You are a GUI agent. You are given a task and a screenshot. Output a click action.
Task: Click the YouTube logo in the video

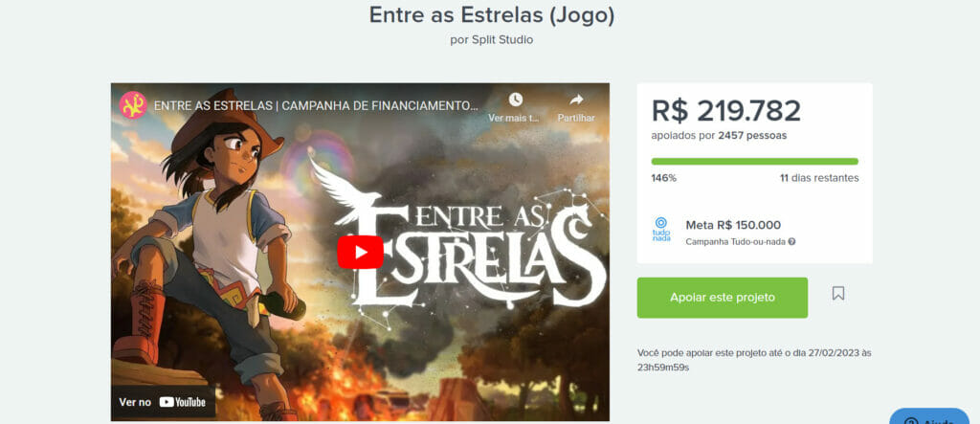point(183,402)
